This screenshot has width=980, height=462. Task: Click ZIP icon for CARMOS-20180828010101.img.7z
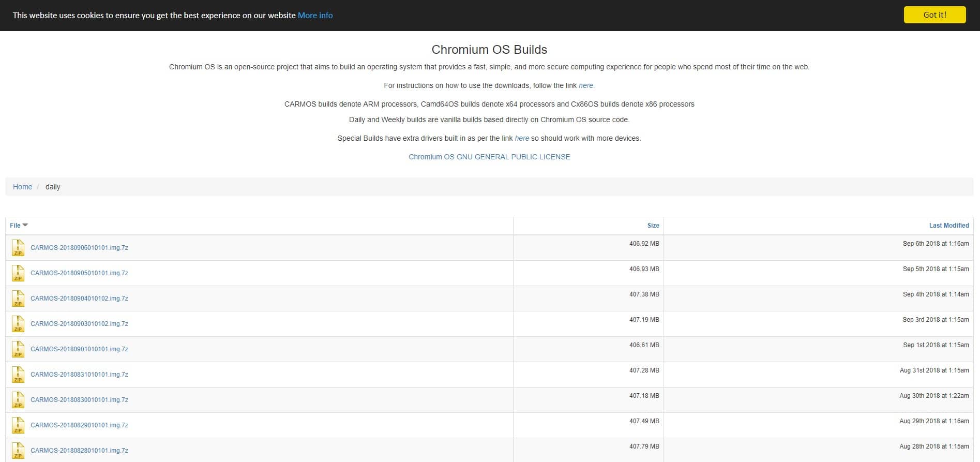pos(18,450)
